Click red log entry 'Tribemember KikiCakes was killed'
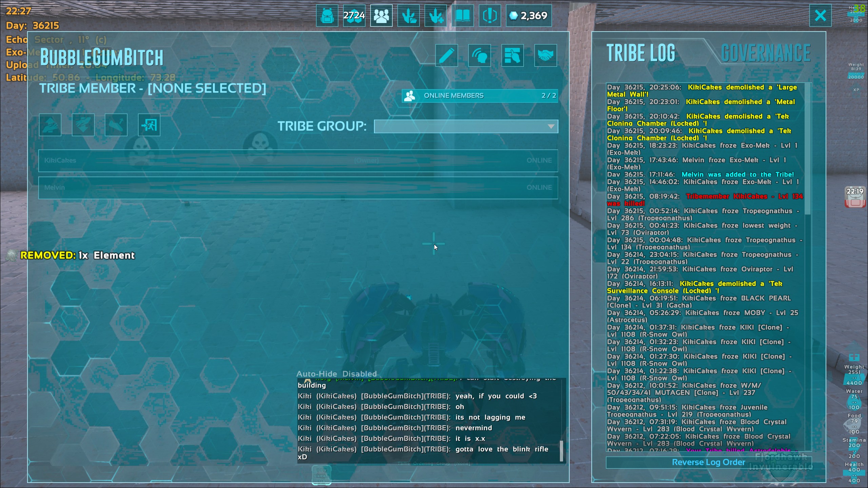This screenshot has width=868, height=488. coord(705,200)
